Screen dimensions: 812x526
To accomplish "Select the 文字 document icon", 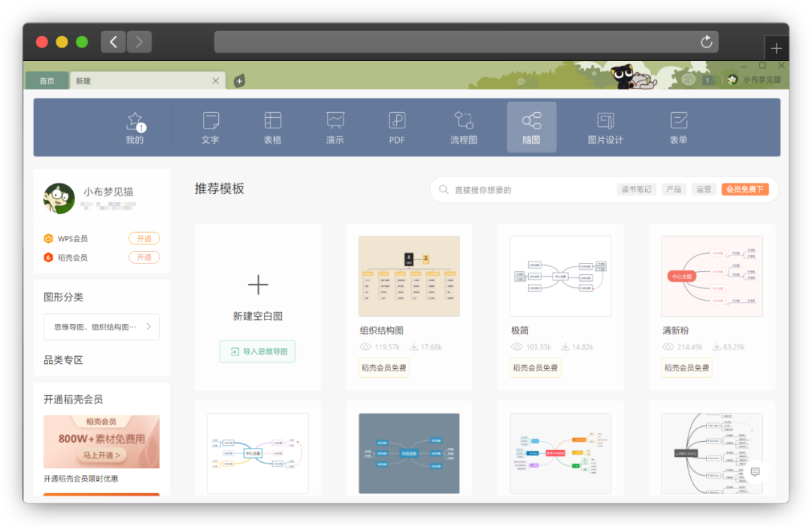I will click(211, 127).
